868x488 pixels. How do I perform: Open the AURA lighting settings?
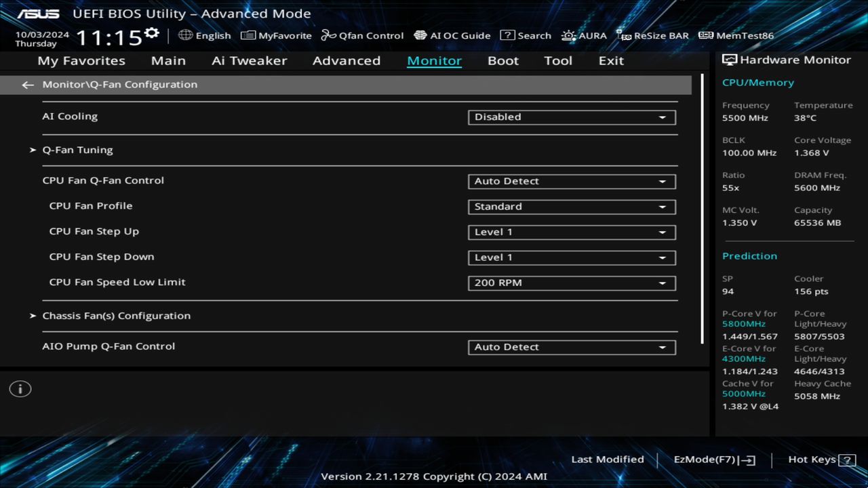tap(584, 35)
